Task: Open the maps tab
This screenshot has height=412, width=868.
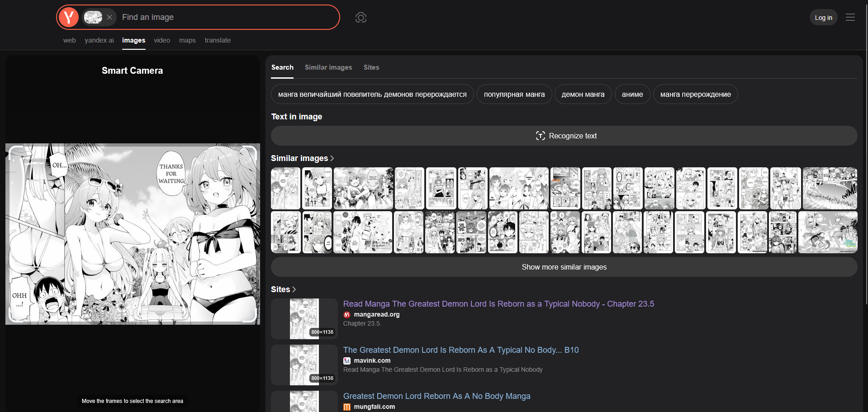Action: [x=187, y=40]
